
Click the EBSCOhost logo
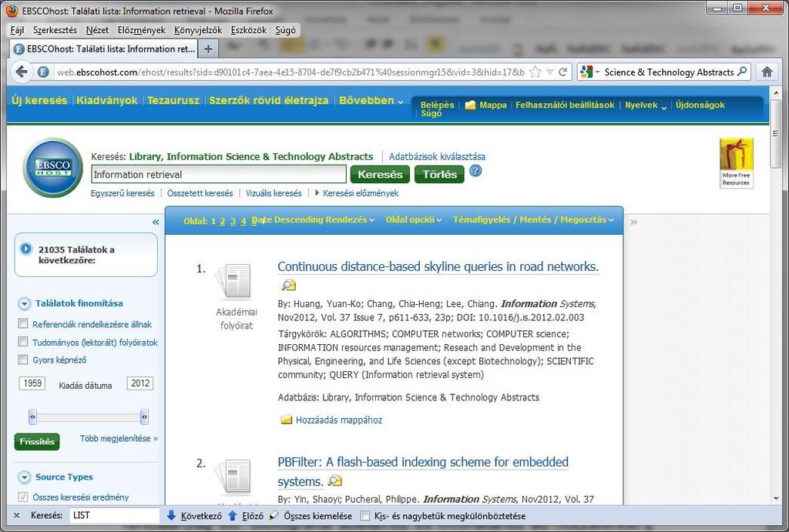pos(53,167)
